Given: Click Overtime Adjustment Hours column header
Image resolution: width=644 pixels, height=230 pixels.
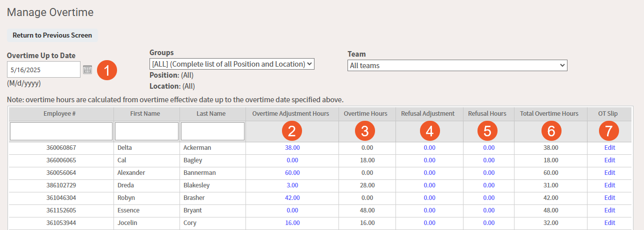Looking at the screenshot, I should (290, 114).
